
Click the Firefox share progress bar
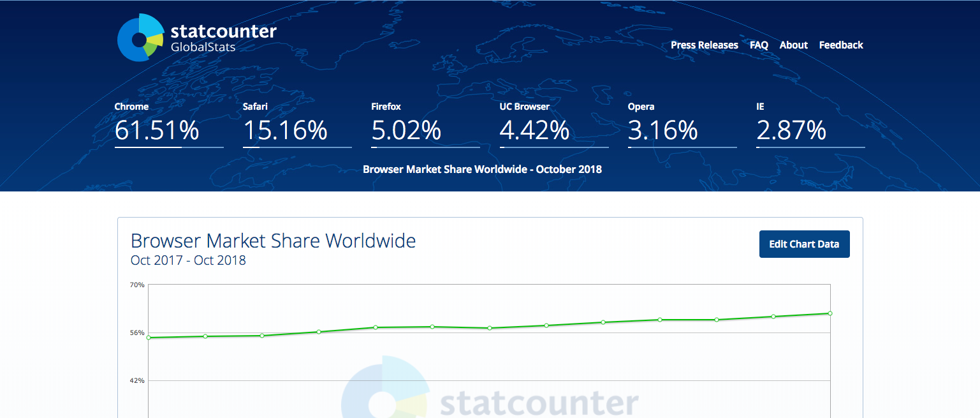point(425,147)
